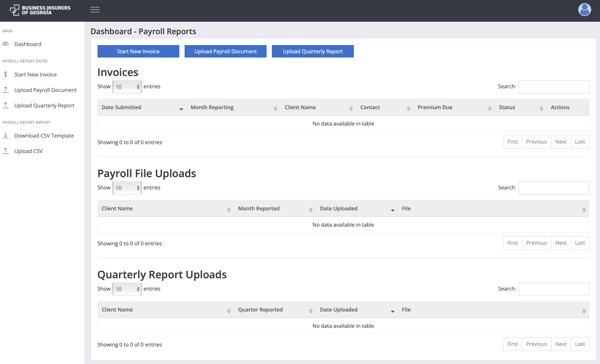Screen dimensions: 600x364
Task: Click sort arrows on Quarterly Report File column
Action: pyautogui.click(x=584, y=311)
